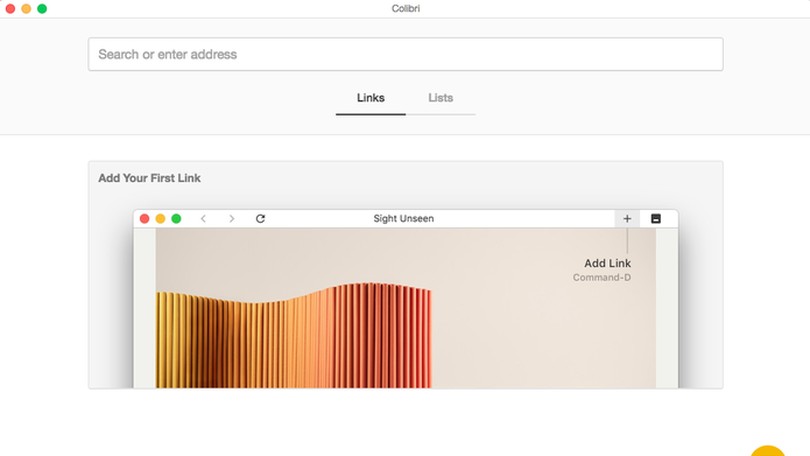Click the plus Add Link icon

[627, 218]
